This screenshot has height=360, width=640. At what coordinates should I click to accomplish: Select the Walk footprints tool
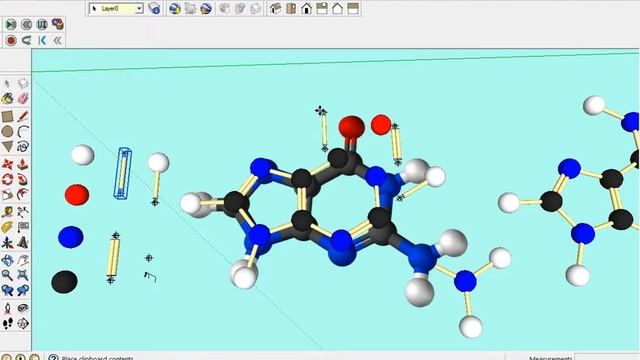(7, 324)
